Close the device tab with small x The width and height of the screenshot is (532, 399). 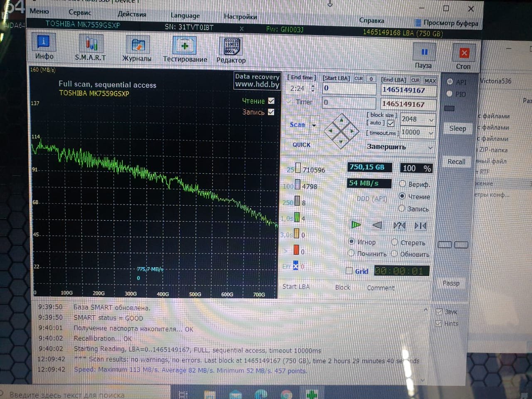click(241, 29)
